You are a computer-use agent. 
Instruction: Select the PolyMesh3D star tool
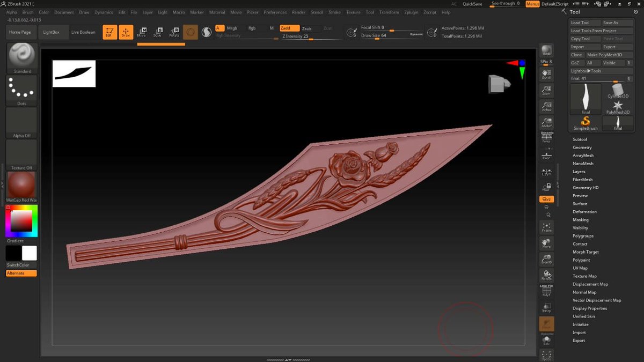[618, 107]
